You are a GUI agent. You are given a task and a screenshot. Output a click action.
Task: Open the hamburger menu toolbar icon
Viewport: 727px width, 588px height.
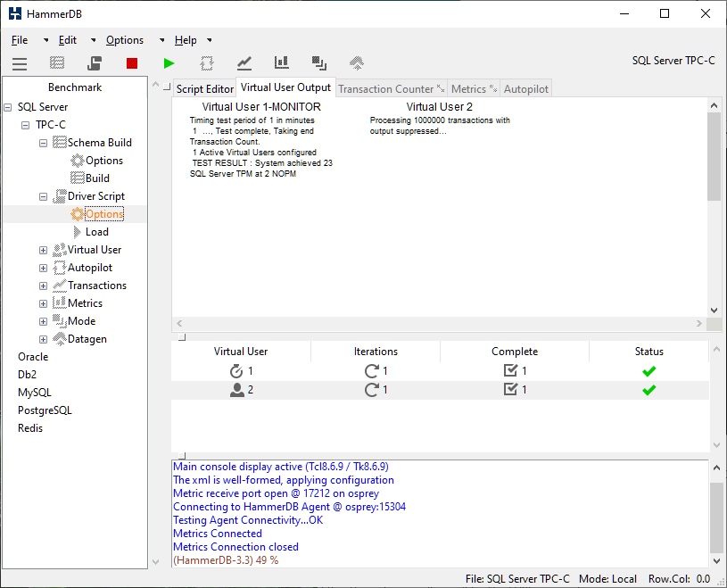[20, 63]
